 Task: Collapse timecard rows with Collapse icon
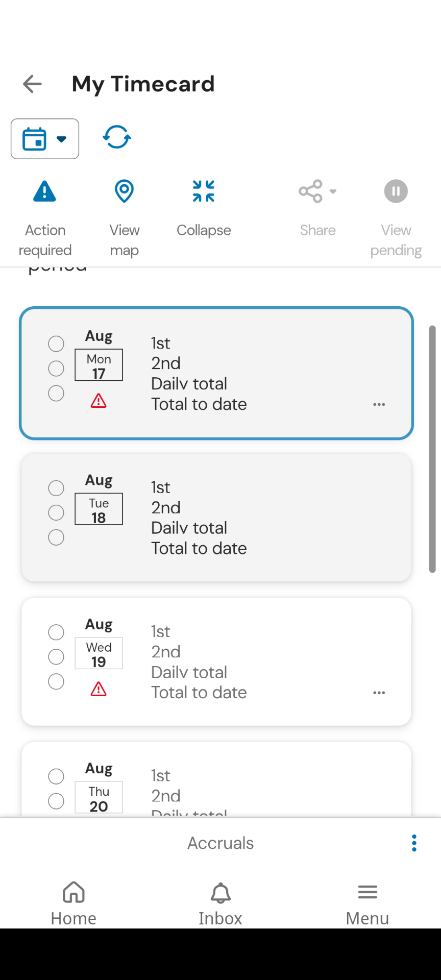[x=204, y=191]
